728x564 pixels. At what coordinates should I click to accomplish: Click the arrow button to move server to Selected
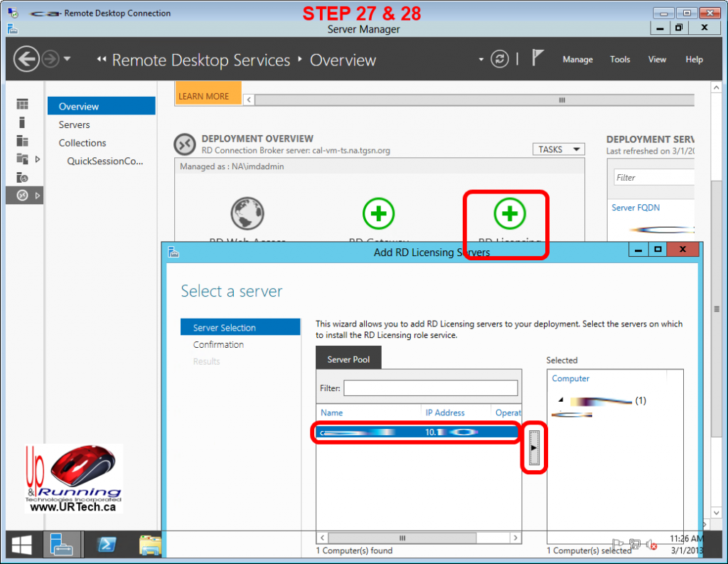coord(534,448)
